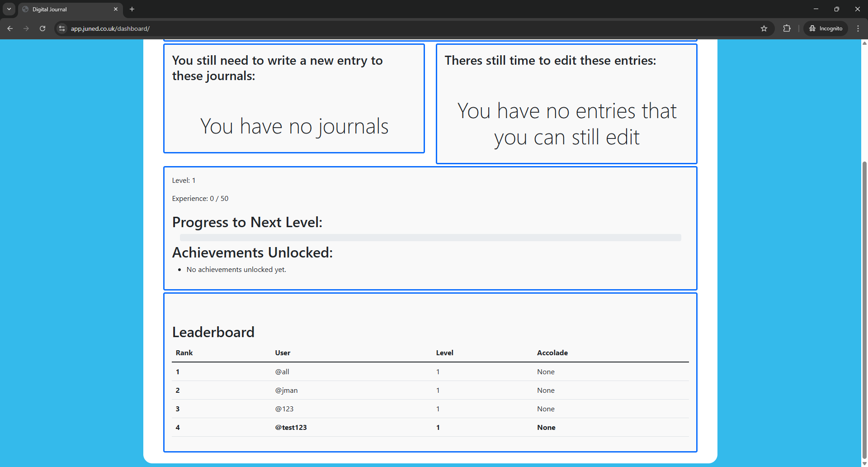Click 'No achievements unlocked yet.' item

pyautogui.click(x=236, y=270)
